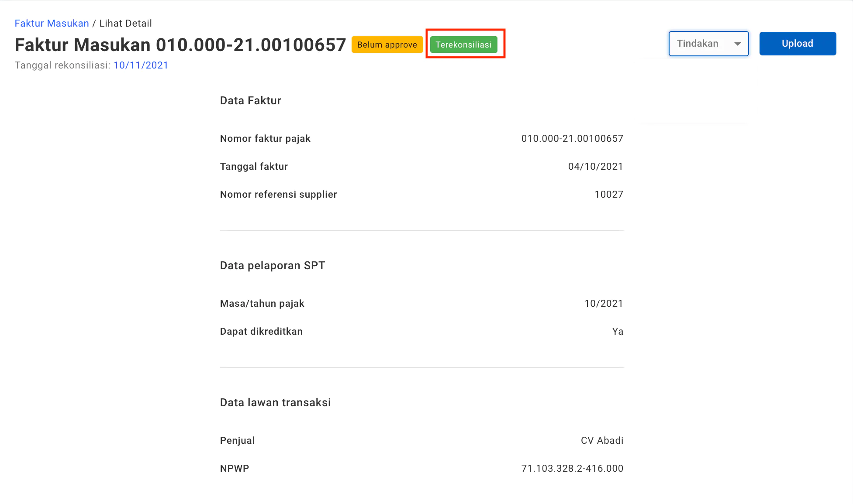Click the Tanggal faktur value 04/10/2021
Image resolution: width=853 pixels, height=504 pixels.
tap(595, 166)
